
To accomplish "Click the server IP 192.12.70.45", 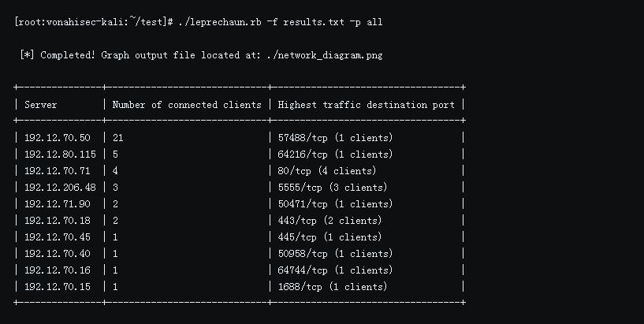I will point(57,237).
